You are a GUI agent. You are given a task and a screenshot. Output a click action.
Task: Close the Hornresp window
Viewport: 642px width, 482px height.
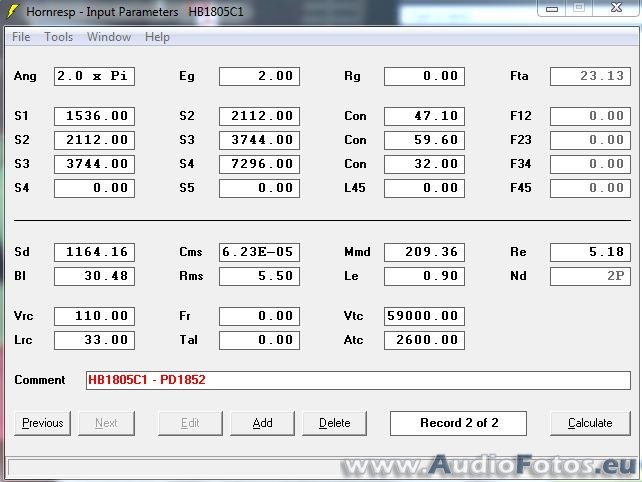click(x=616, y=8)
